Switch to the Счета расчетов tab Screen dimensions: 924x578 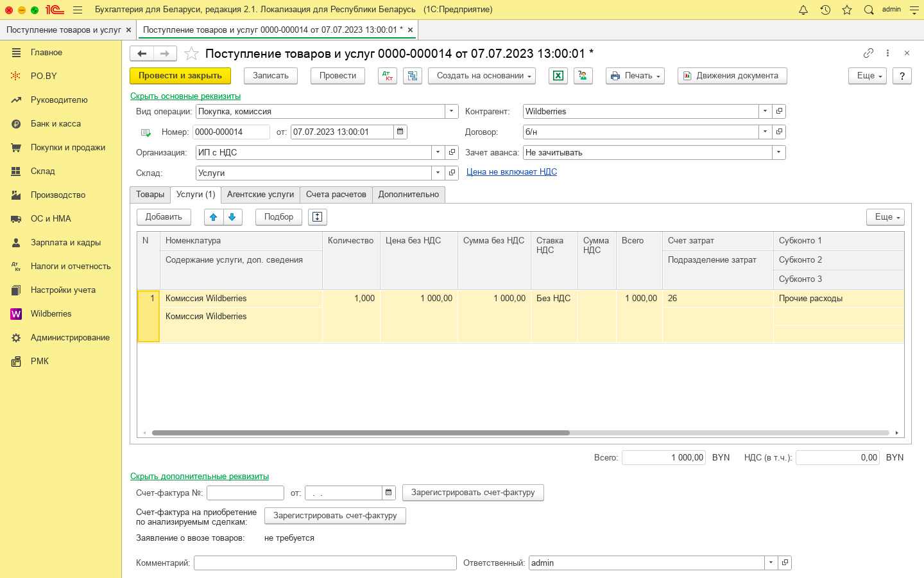pos(336,195)
